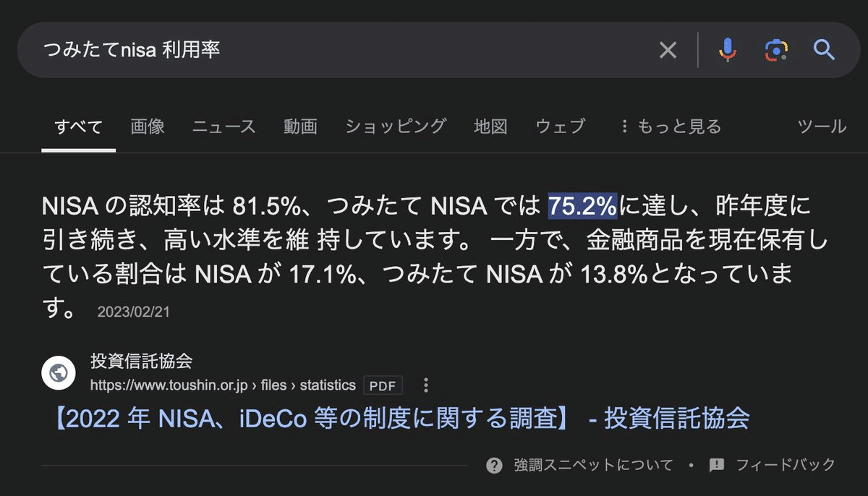
Task: Open the vertical dots before もっと見る
Action: (624, 126)
